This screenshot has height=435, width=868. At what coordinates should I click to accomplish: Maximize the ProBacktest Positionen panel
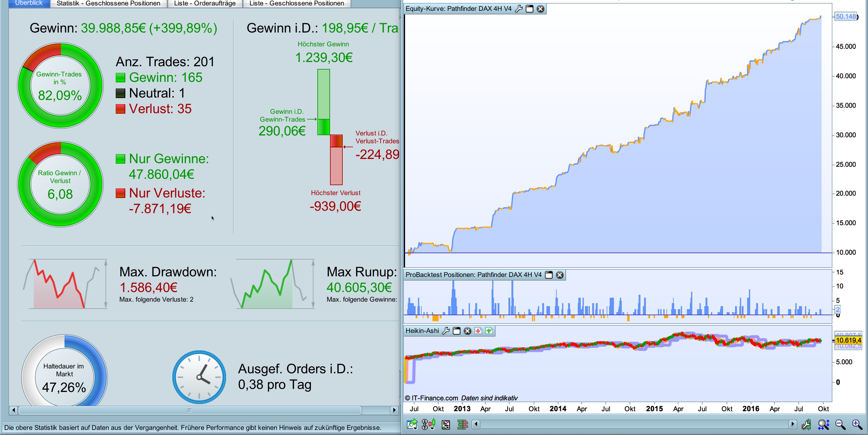549,275
